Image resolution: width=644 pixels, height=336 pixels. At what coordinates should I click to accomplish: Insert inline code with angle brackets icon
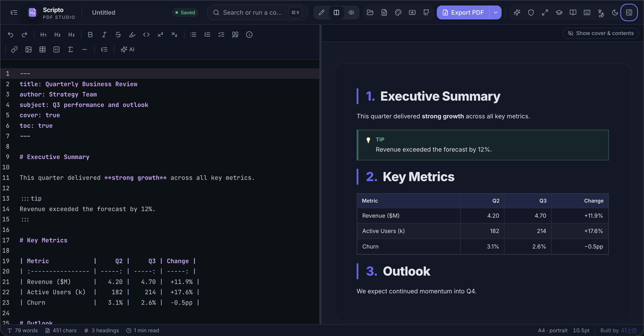(146, 35)
